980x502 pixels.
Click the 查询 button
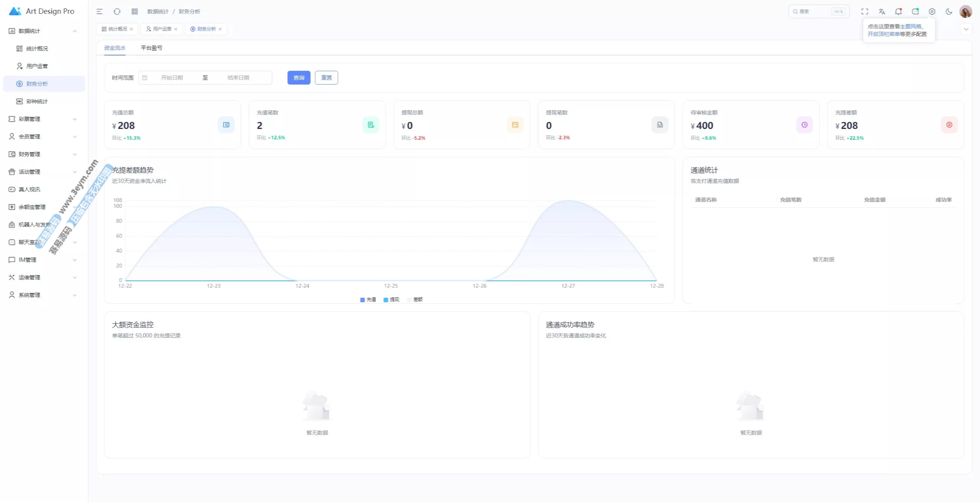tap(299, 78)
